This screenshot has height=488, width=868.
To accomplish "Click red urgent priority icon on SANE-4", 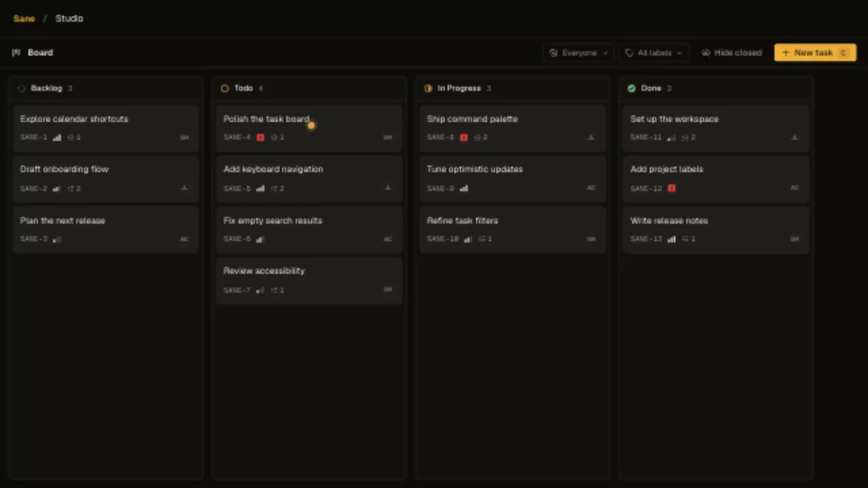I will coord(260,138).
